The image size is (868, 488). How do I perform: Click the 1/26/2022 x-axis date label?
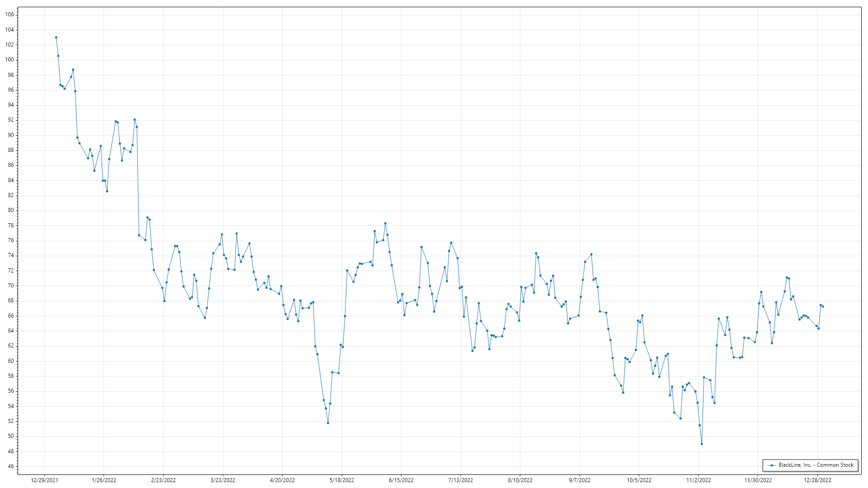[104, 480]
